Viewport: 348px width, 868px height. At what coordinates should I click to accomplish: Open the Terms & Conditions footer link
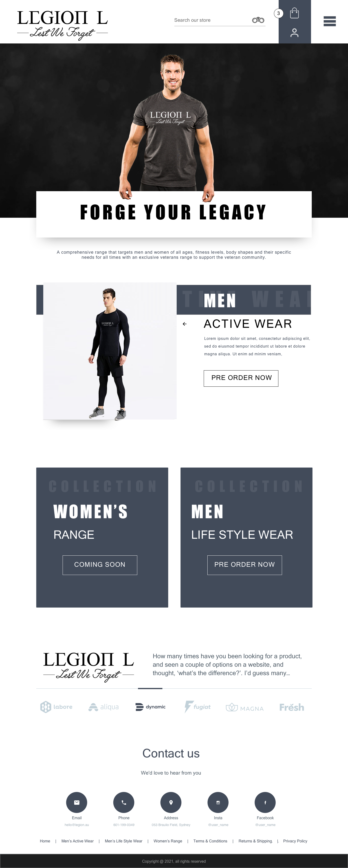[210, 841]
